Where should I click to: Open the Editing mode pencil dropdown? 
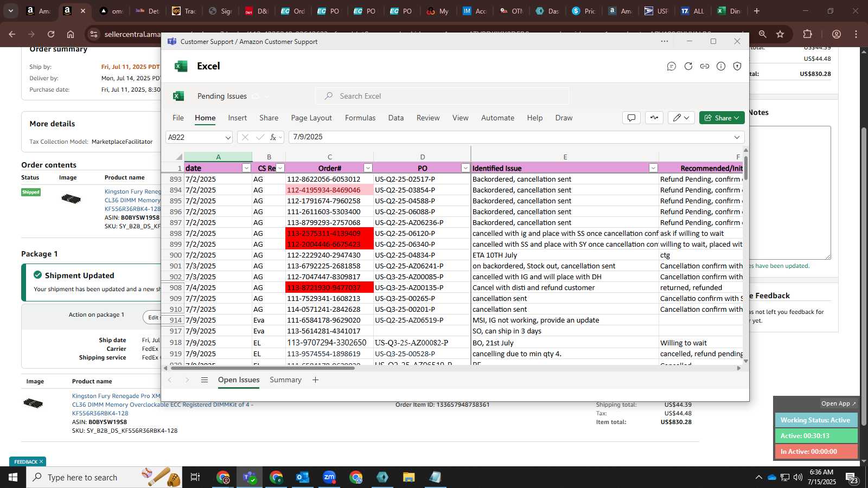(681, 118)
